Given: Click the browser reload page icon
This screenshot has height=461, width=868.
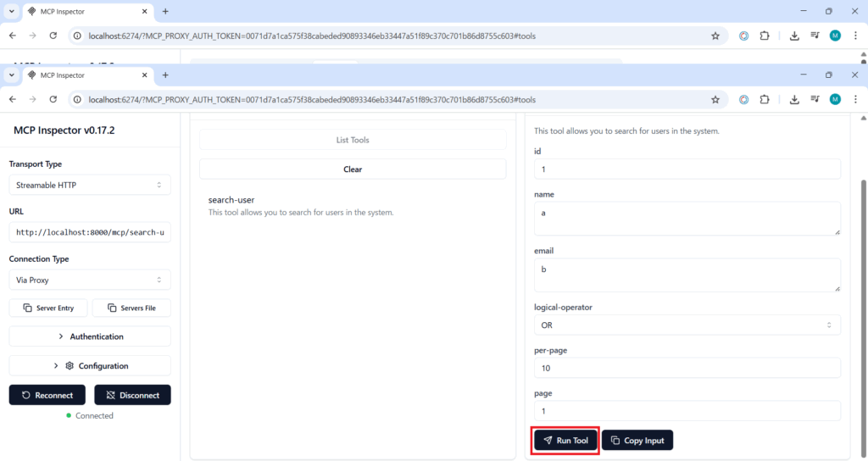Looking at the screenshot, I should coord(53,99).
